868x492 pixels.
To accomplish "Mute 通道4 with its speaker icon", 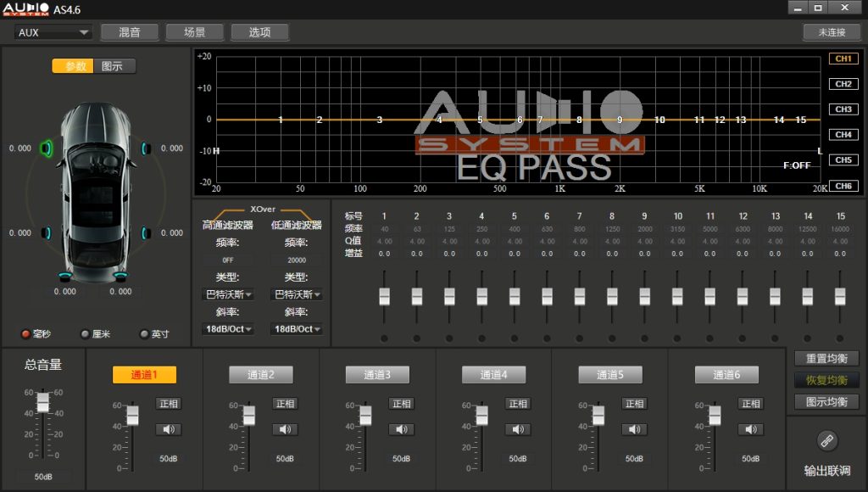I will point(518,429).
